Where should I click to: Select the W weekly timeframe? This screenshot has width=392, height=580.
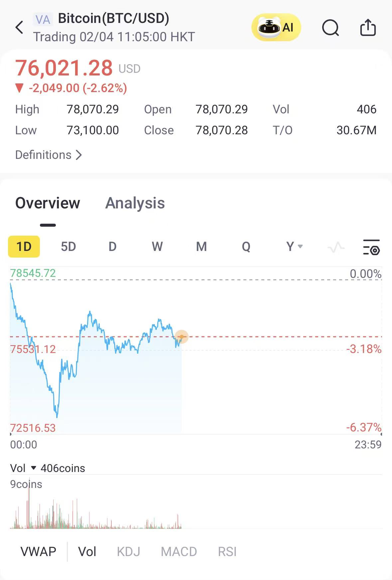(157, 247)
